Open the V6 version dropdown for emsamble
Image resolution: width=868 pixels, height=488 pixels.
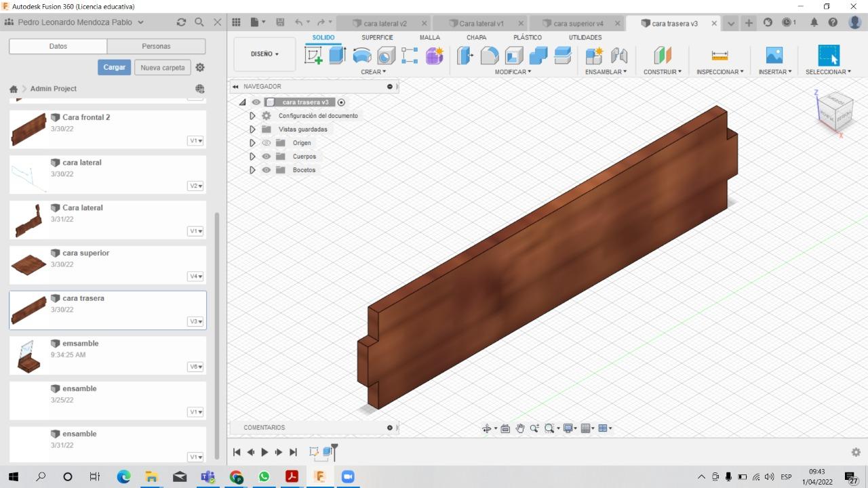pos(195,367)
